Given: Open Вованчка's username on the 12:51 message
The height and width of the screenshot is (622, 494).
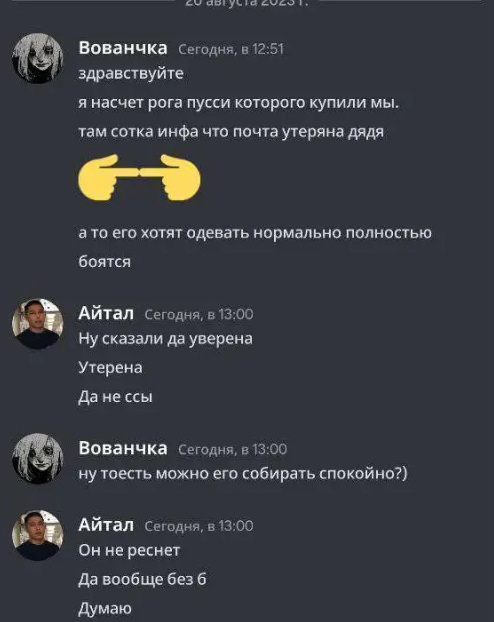Looking at the screenshot, I should tap(123, 48).
